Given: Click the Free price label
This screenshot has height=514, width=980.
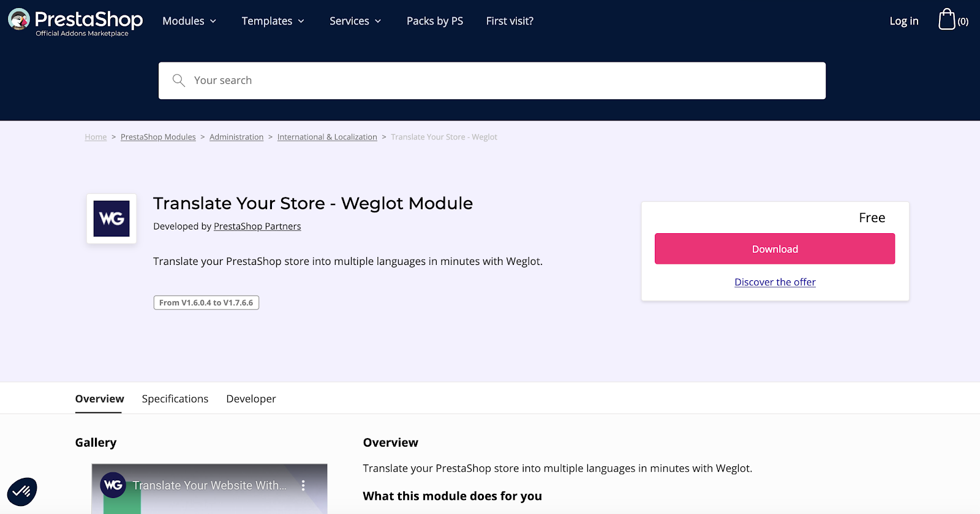Looking at the screenshot, I should tap(872, 218).
